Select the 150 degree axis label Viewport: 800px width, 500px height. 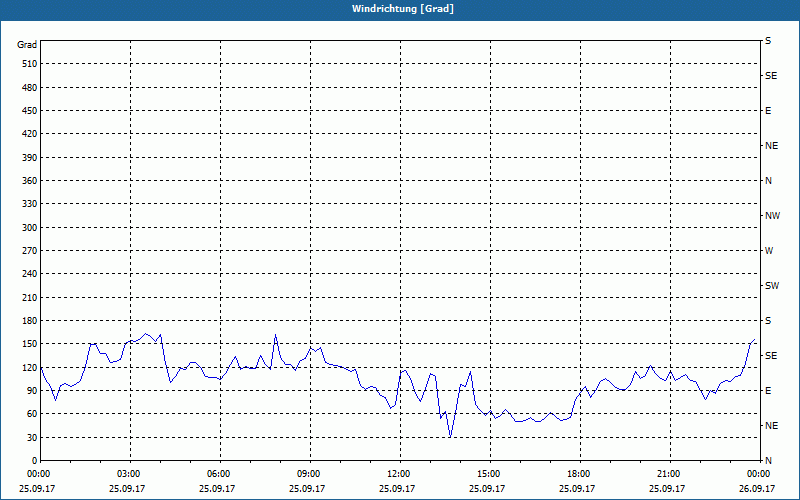pyautogui.click(x=30, y=344)
